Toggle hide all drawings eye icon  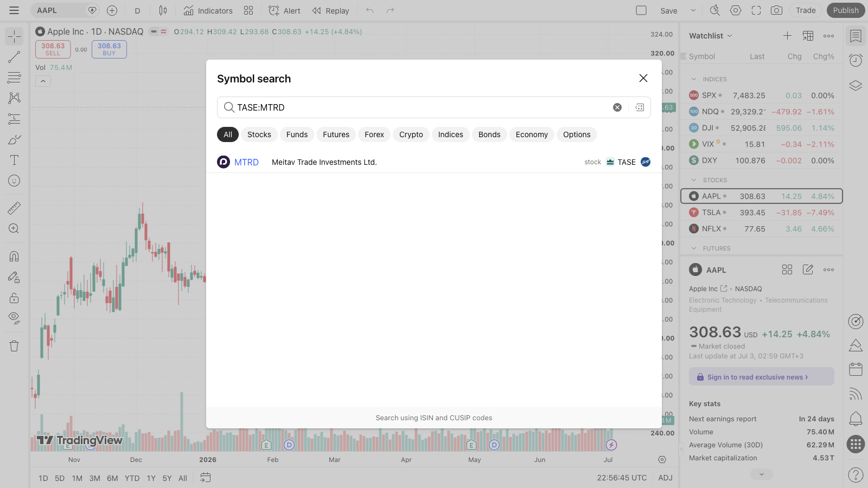pyautogui.click(x=14, y=318)
